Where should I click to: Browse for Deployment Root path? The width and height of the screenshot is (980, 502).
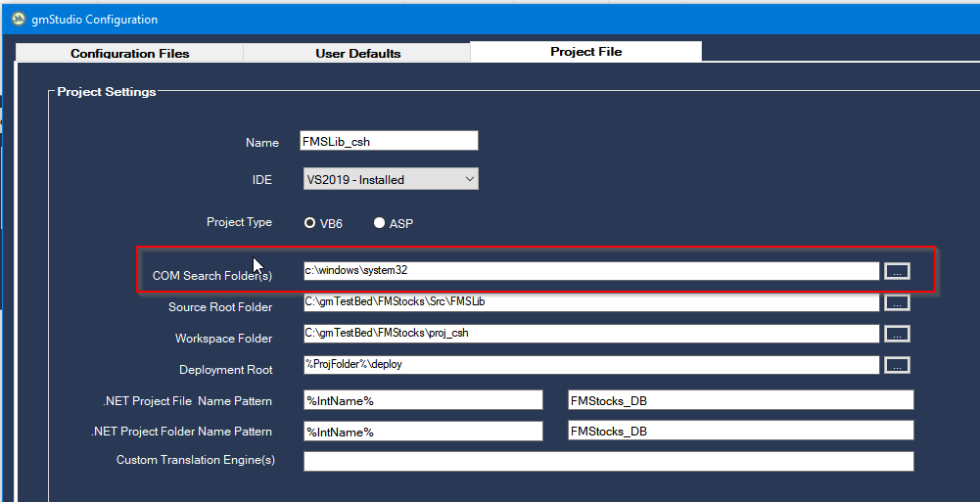tap(897, 365)
